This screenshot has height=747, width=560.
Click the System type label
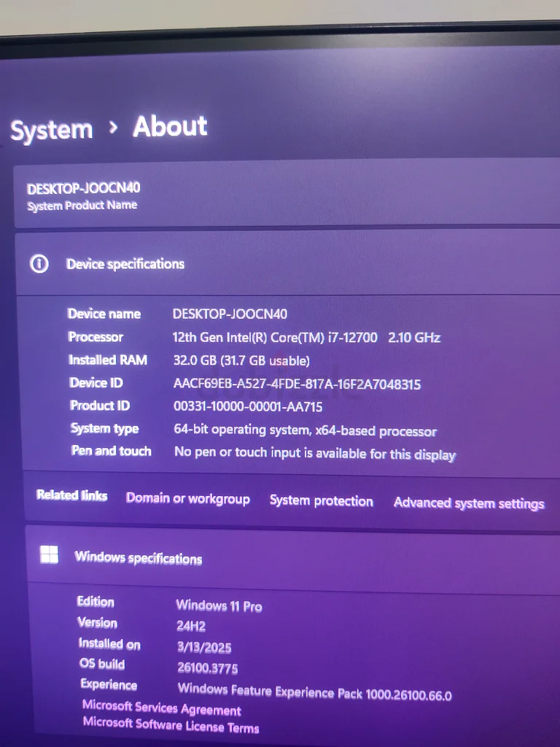105,428
